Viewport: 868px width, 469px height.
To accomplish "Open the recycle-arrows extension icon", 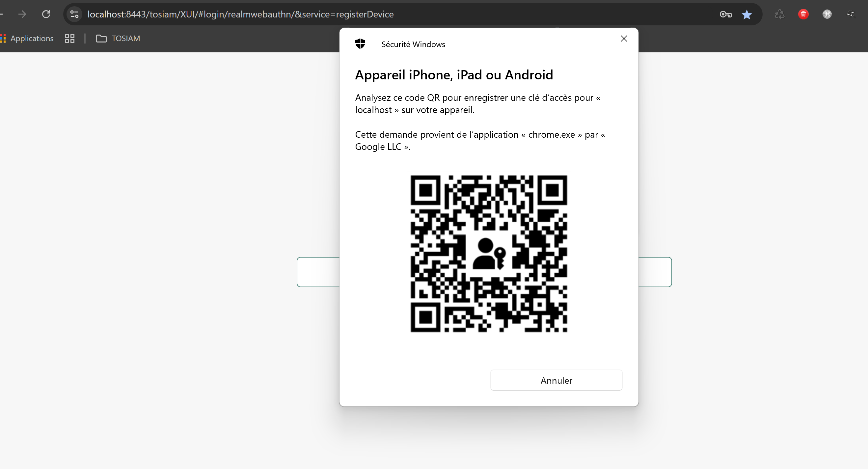I will click(x=779, y=14).
